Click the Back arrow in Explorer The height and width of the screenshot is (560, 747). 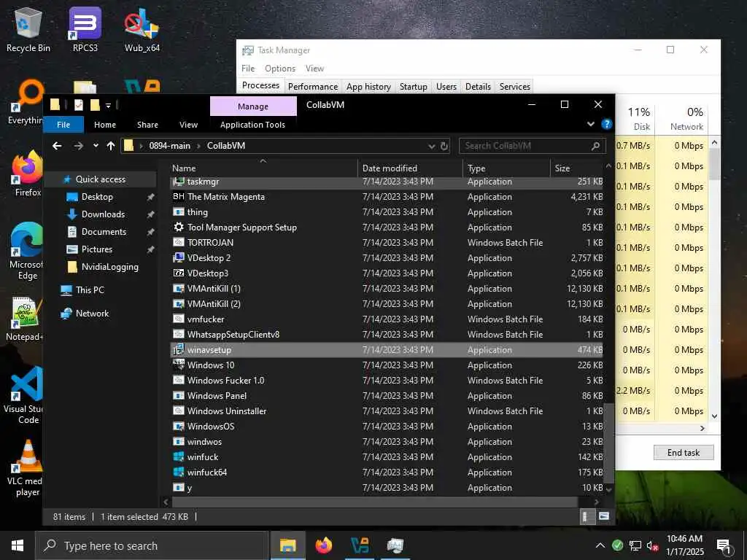(x=57, y=146)
